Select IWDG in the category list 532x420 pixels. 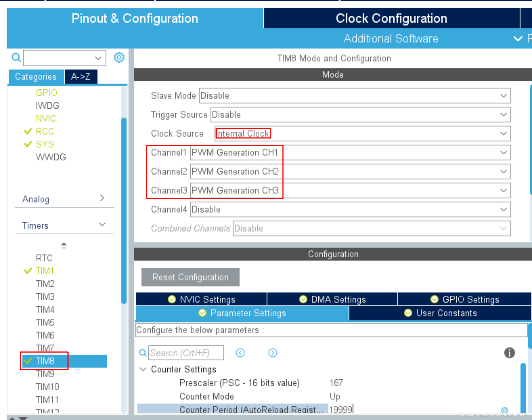pos(47,105)
